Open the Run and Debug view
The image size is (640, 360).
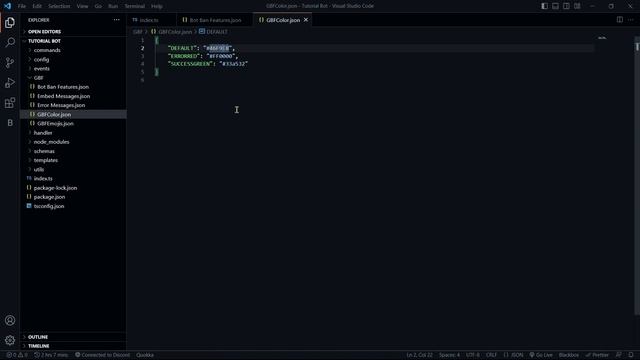pyautogui.click(x=10, y=83)
